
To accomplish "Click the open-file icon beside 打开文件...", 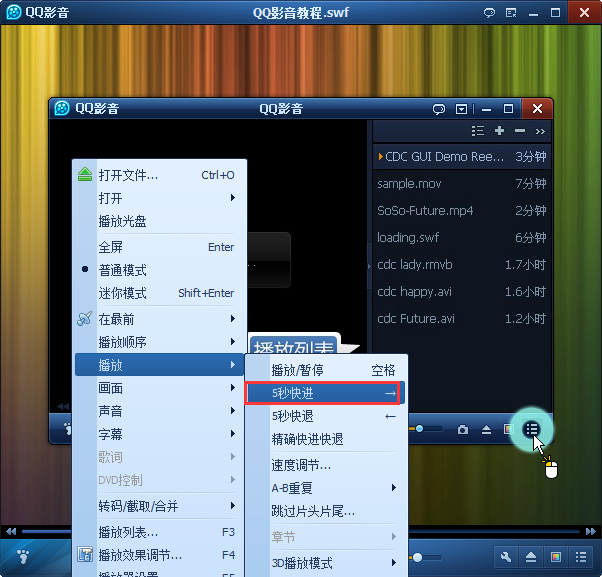I will click(85, 175).
